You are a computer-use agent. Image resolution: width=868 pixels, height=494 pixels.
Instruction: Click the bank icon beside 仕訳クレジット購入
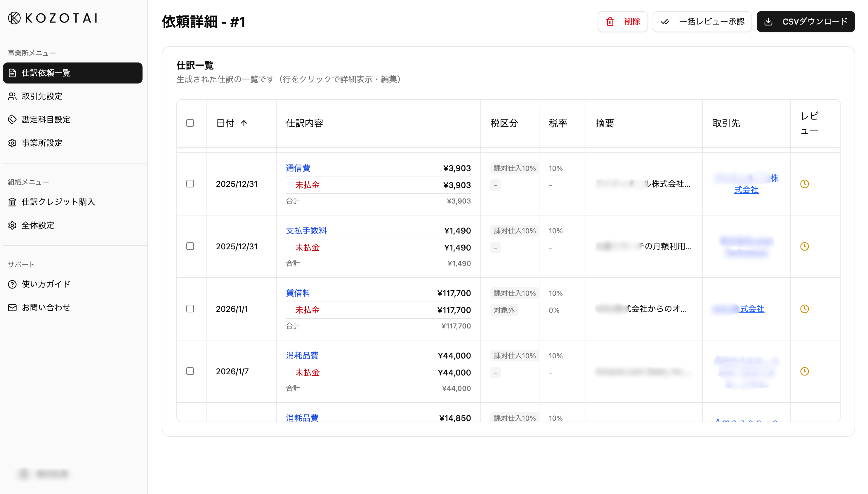[x=12, y=202]
